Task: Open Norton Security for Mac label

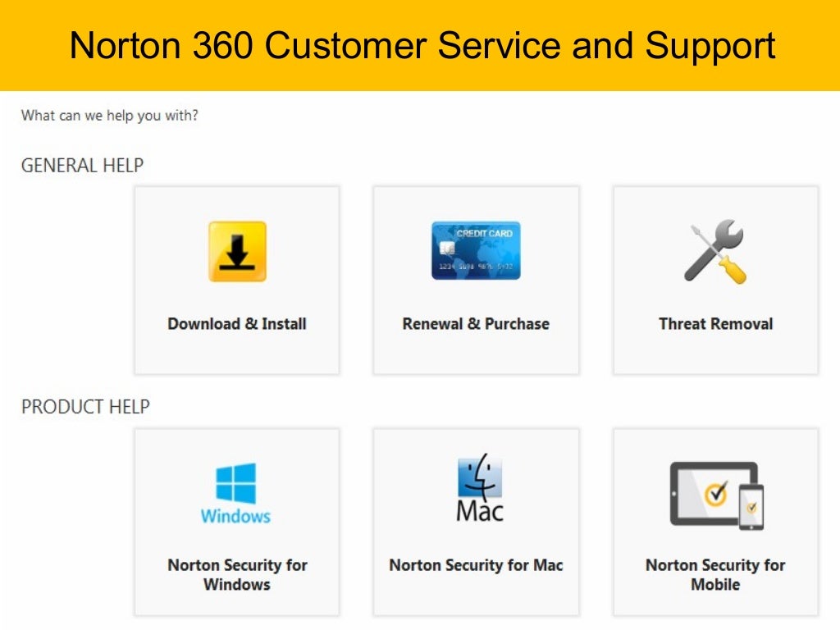Action: coord(476,564)
